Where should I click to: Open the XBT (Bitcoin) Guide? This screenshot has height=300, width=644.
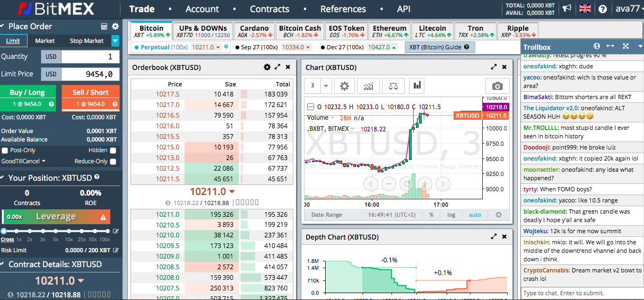[x=440, y=47]
